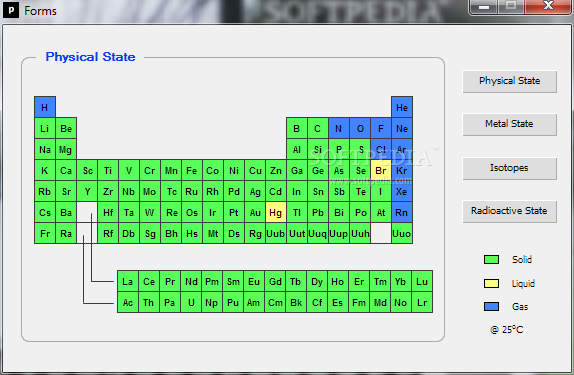Open the Metal State view
The width and height of the screenshot is (574, 375).
click(510, 125)
